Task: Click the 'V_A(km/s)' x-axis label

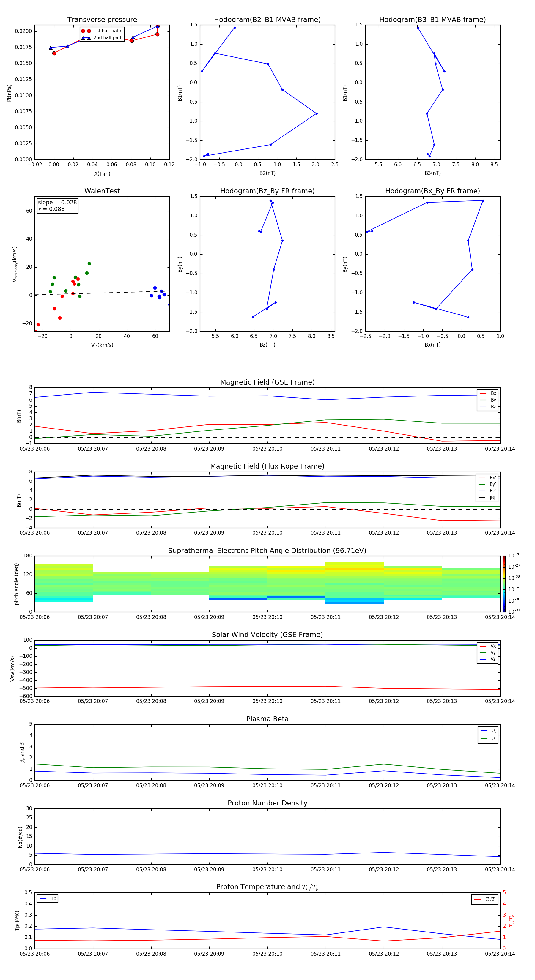Action: pos(102,345)
